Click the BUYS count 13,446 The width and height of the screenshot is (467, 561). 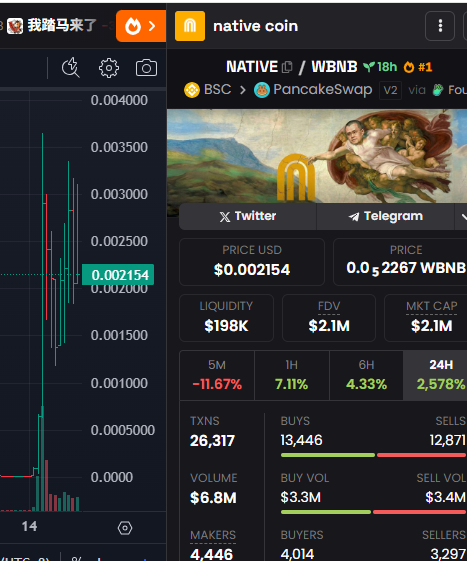(301, 440)
